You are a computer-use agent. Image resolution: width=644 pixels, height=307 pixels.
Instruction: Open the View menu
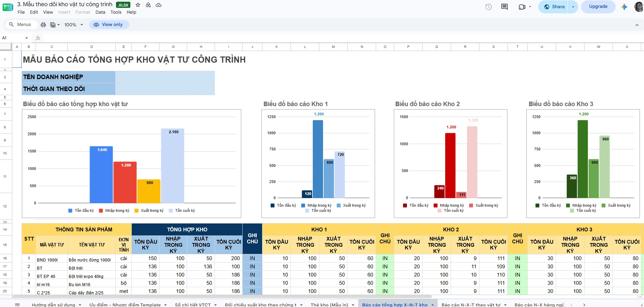48,12
